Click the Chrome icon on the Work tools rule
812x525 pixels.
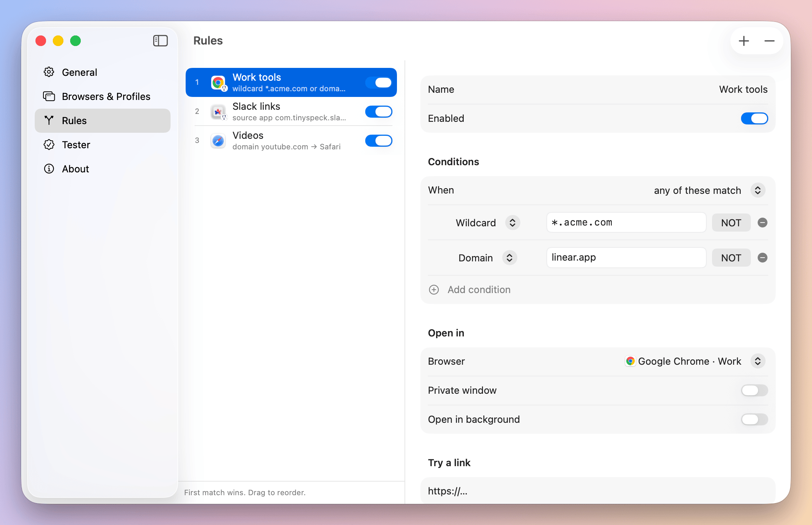[218, 83]
